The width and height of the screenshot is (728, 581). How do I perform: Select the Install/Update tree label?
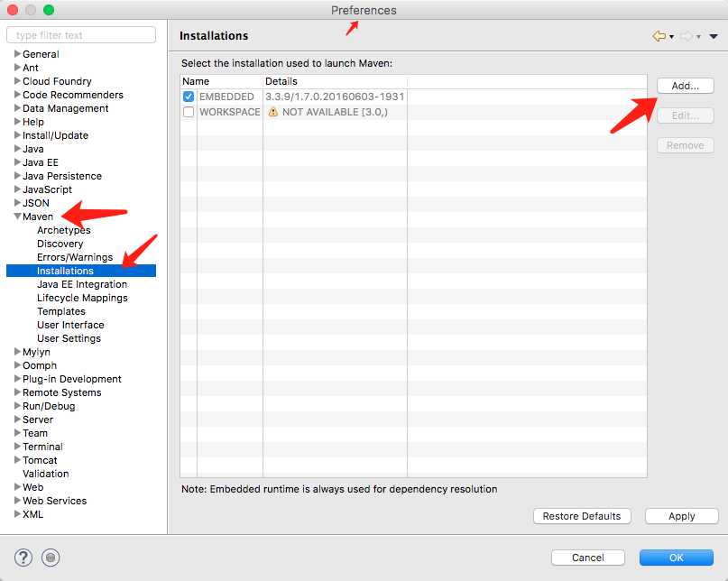point(55,135)
